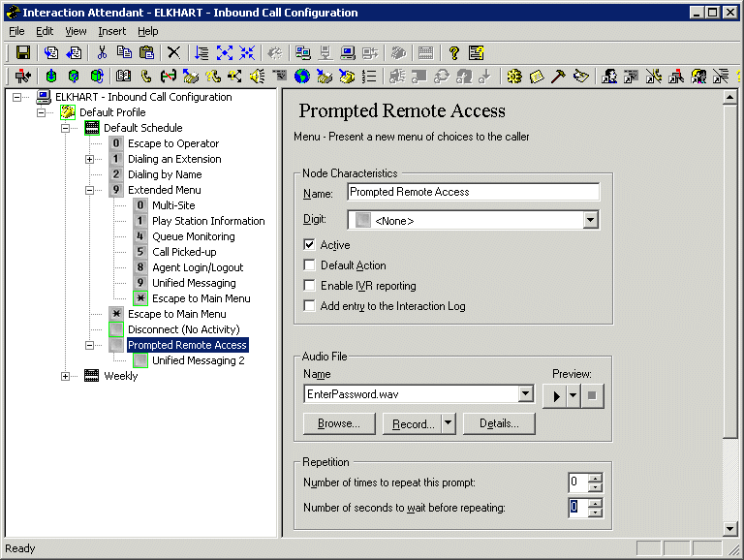Image resolution: width=744 pixels, height=560 pixels.
Task: Open the View menu
Action: [x=76, y=31]
